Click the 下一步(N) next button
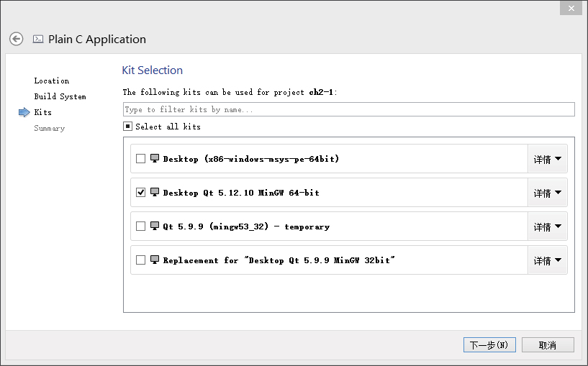The height and width of the screenshot is (366, 588). pos(489,345)
